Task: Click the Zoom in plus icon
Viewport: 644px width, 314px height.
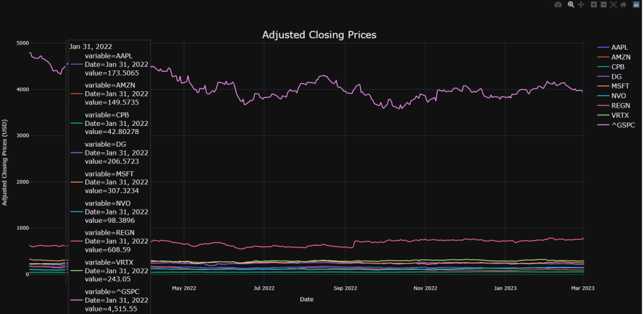Action: click(x=594, y=4)
